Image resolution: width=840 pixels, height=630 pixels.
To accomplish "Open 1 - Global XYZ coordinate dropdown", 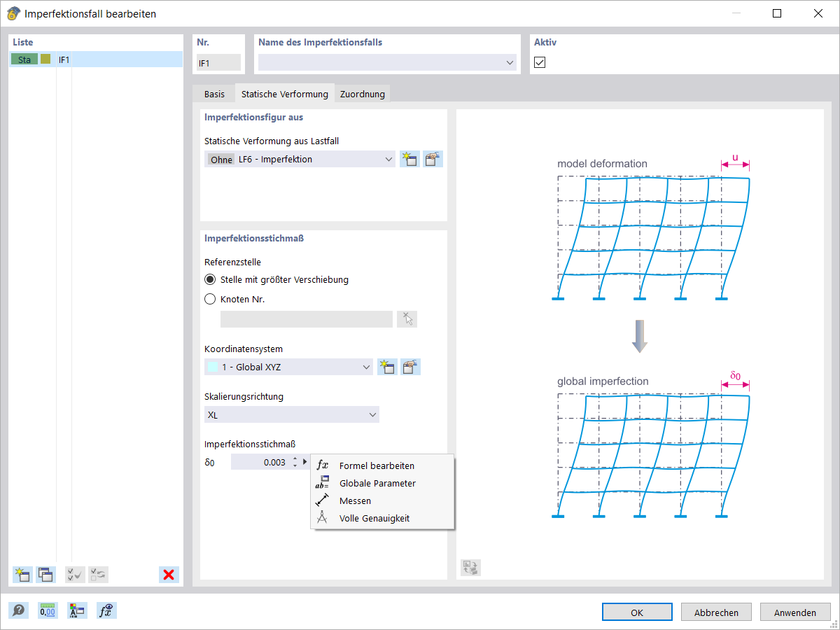I will 366,367.
